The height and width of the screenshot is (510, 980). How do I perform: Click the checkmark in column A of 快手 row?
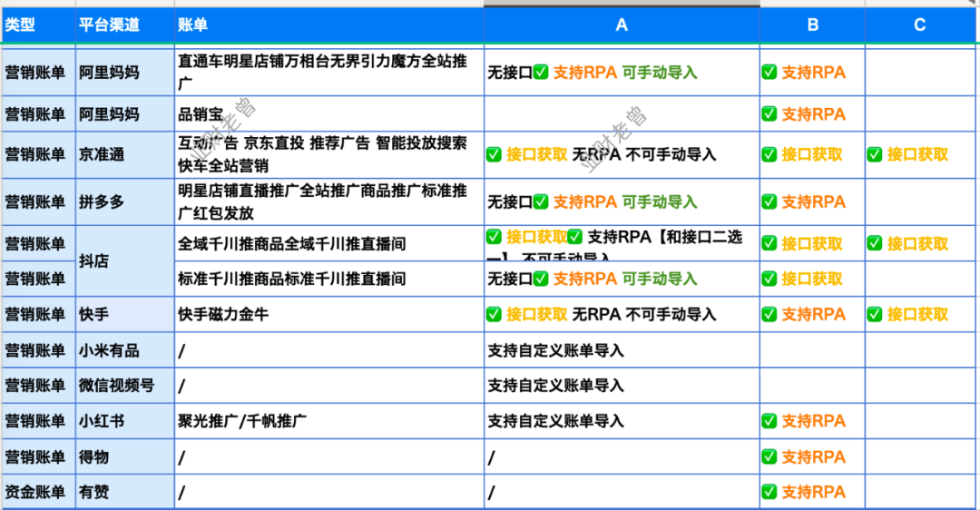click(494, 314)
